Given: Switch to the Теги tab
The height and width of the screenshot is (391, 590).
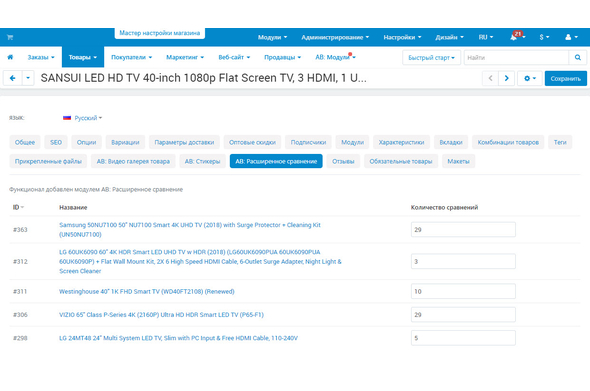Looking at the screenshot, I should coord(560,142).
